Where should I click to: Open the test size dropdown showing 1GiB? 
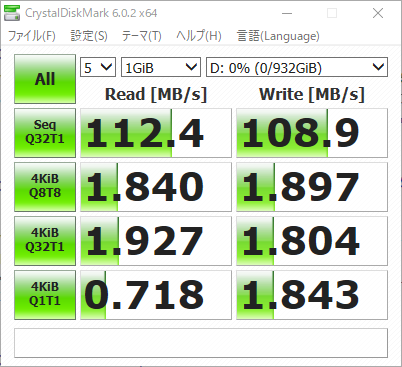(161, 67)
